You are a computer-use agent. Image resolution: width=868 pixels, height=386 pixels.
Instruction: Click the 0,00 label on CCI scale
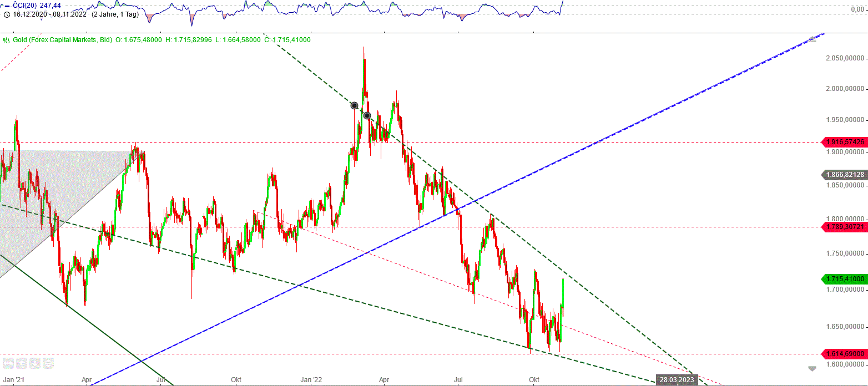click(858, 9)
